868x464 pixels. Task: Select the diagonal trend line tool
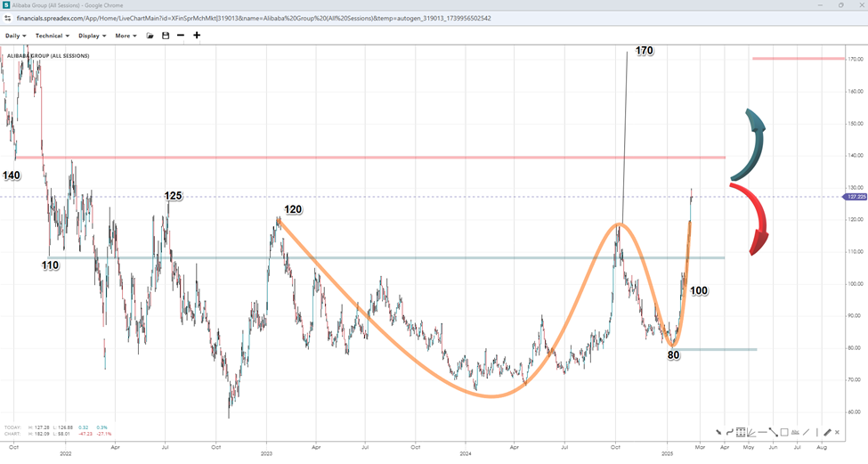773,432
